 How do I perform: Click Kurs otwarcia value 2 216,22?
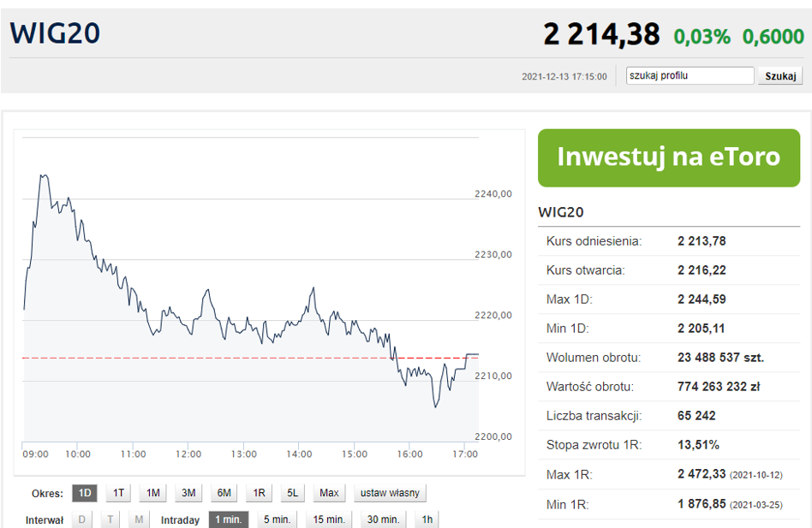point(702,270)
